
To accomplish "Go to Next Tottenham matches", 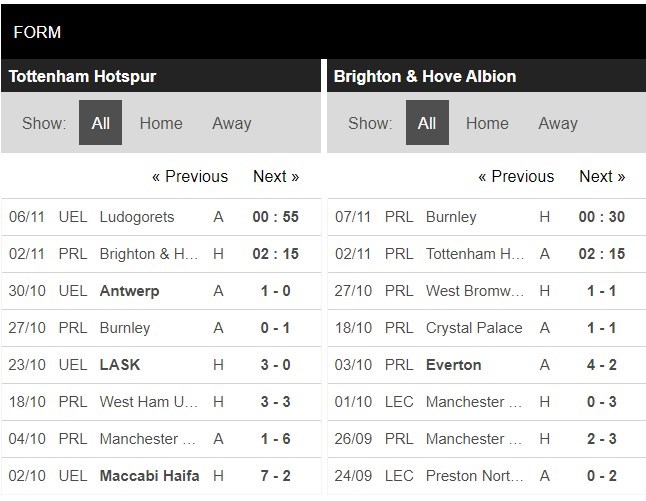I will click(276, 176).
